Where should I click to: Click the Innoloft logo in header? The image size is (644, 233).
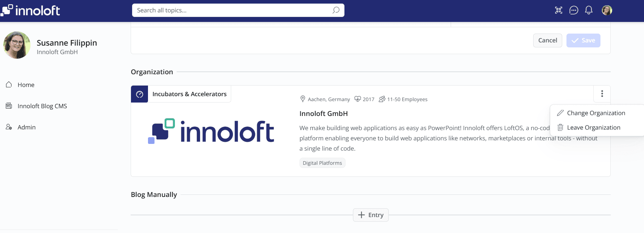coord(30,10)
